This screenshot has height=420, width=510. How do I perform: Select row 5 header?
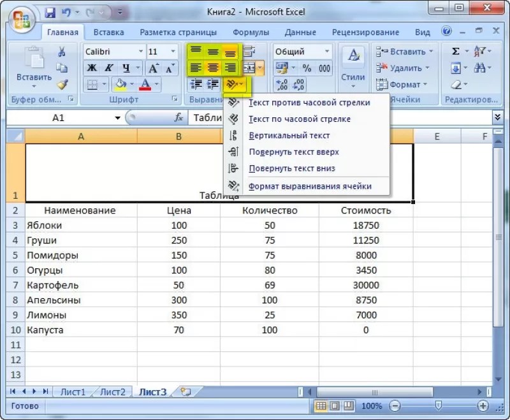[x=15, y=255]
